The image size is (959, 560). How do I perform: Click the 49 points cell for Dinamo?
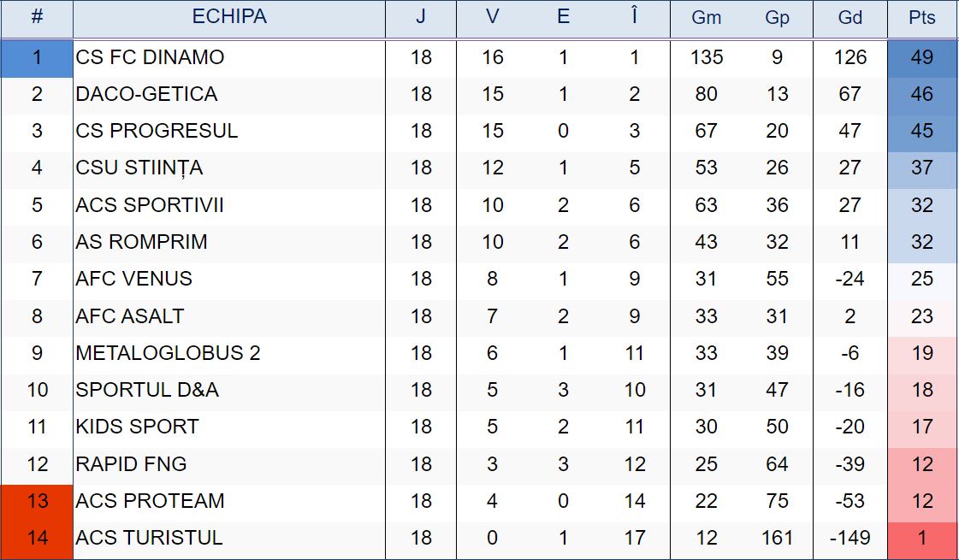922,57
